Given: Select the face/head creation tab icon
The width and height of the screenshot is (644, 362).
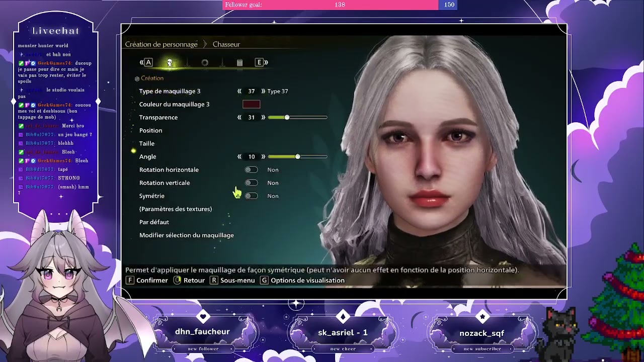Looking at the screenshot, I should click(x=170, y=62).
